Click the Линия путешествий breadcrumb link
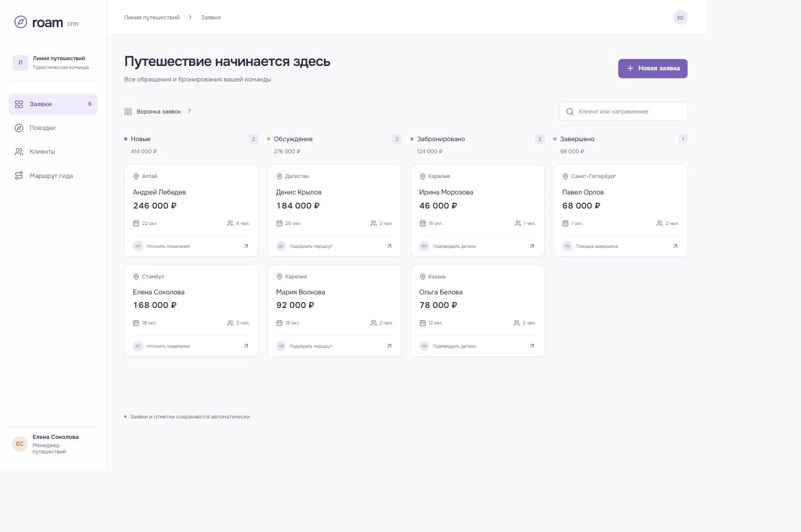Viewport: 801px width, 532px height. pyautogui.click(x=152, y=17)
